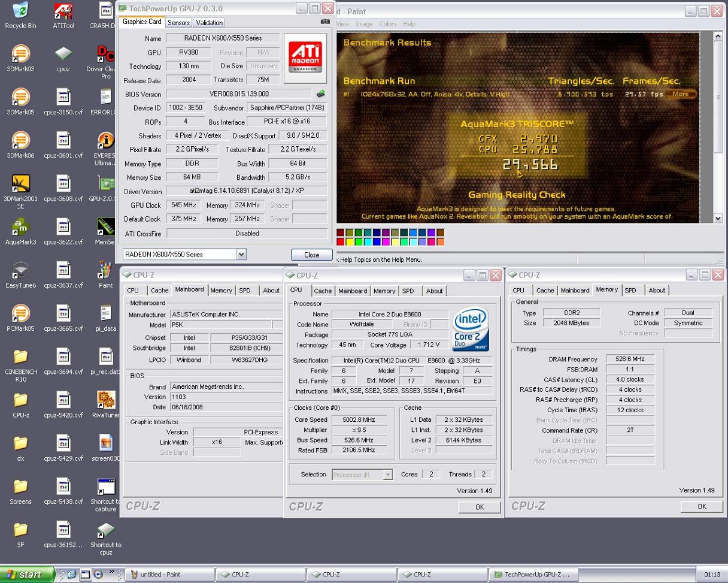728x583 pixels.
Task: Click the Start button
Action: pyautogui.click(x=28, y=574)
